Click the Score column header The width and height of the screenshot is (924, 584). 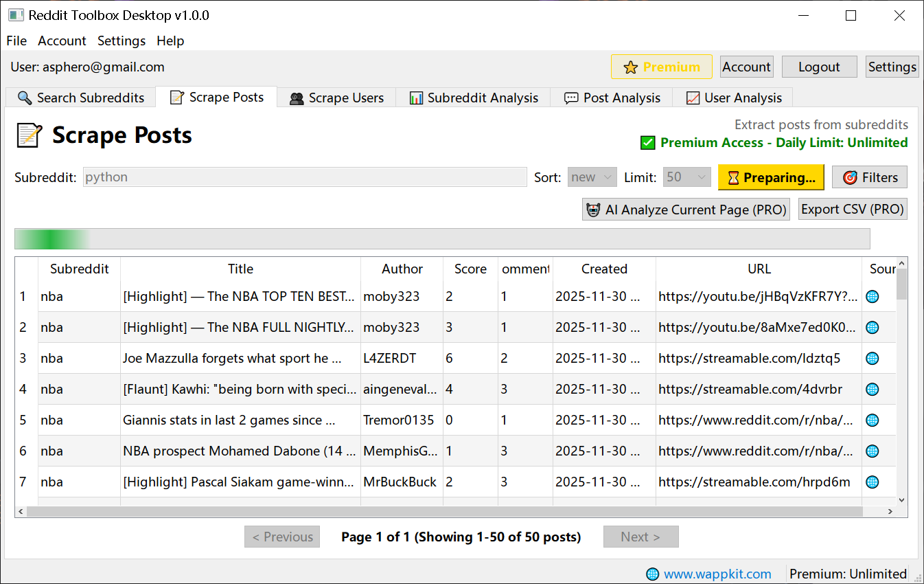470,269
